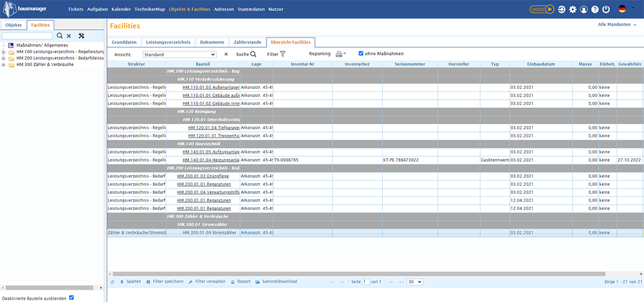Switch to the Objekte sidebar tab
Image resolution: width=644 pixels, height=302 pixels.
(14, 25)
